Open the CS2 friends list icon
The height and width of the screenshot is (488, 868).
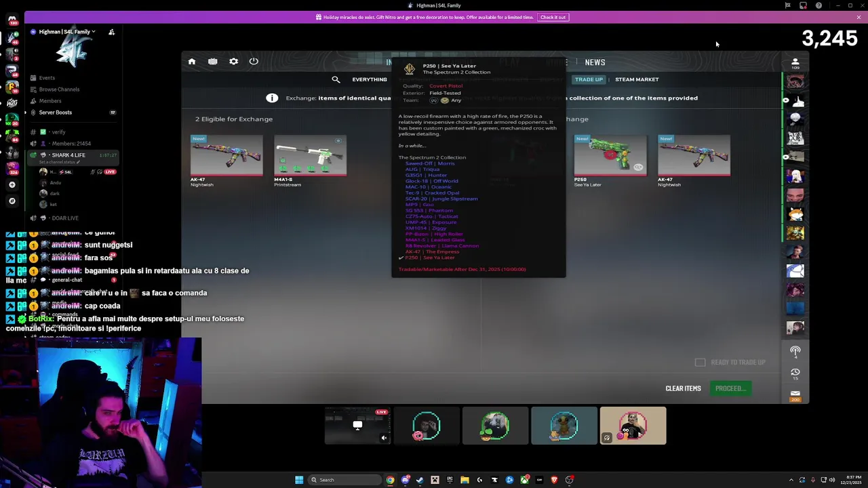[795, 62]
